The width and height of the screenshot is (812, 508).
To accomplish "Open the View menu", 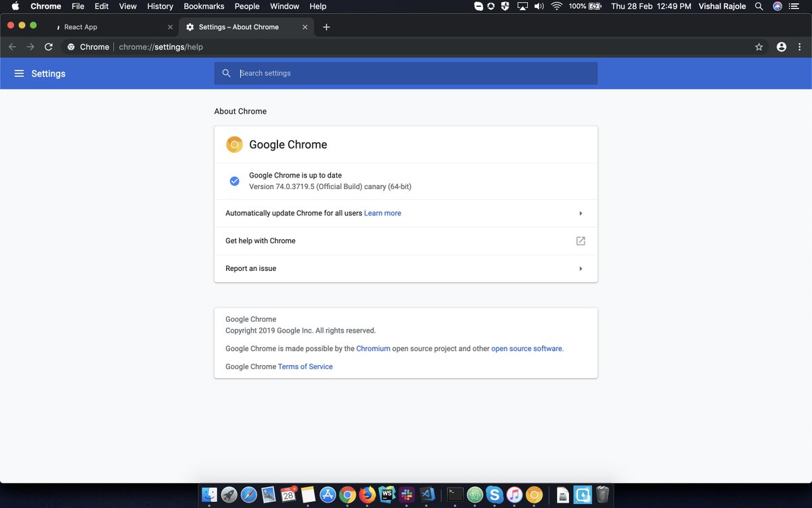I will tap(128, 6).
